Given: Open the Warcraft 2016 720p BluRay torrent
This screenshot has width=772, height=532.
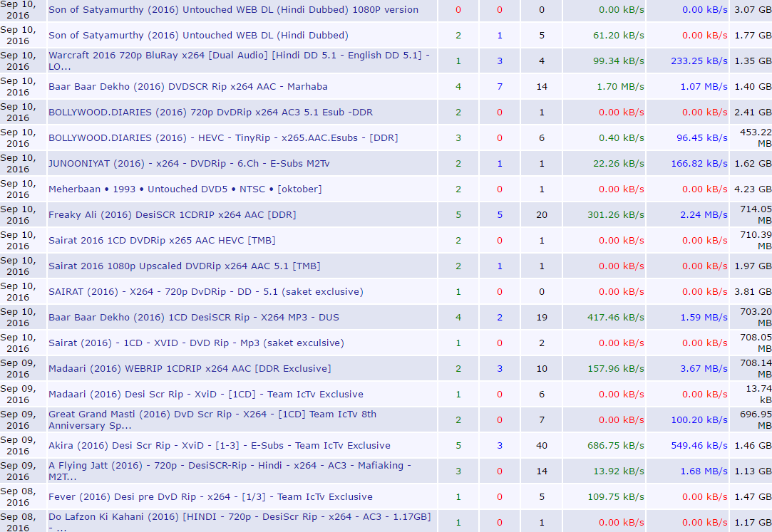Looking at the screenshot, I should [x=239, y=61].
